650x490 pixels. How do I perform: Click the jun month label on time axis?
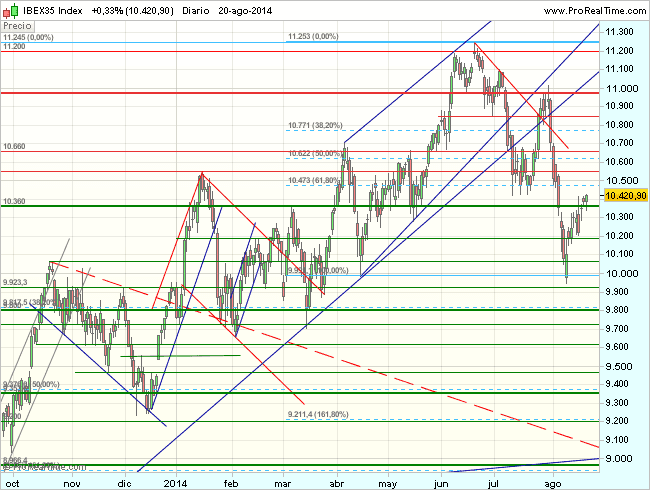click(441, 484)
